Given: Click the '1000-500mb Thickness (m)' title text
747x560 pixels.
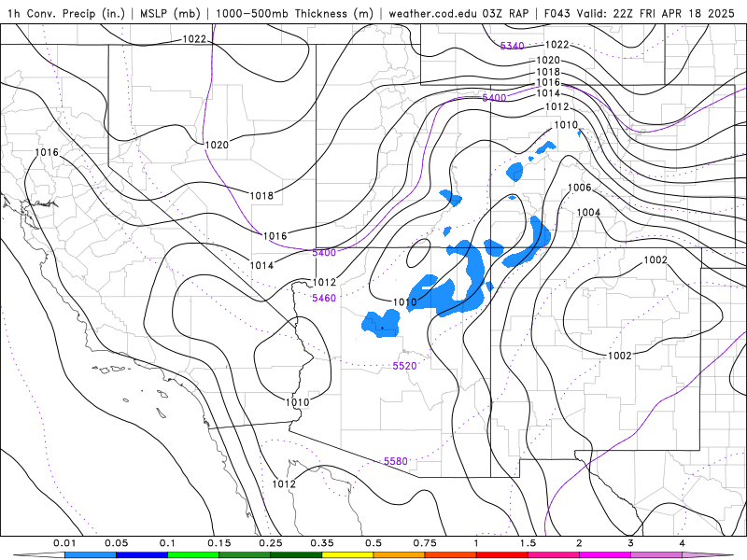Looking at the screenshot, I should point(294,13).
